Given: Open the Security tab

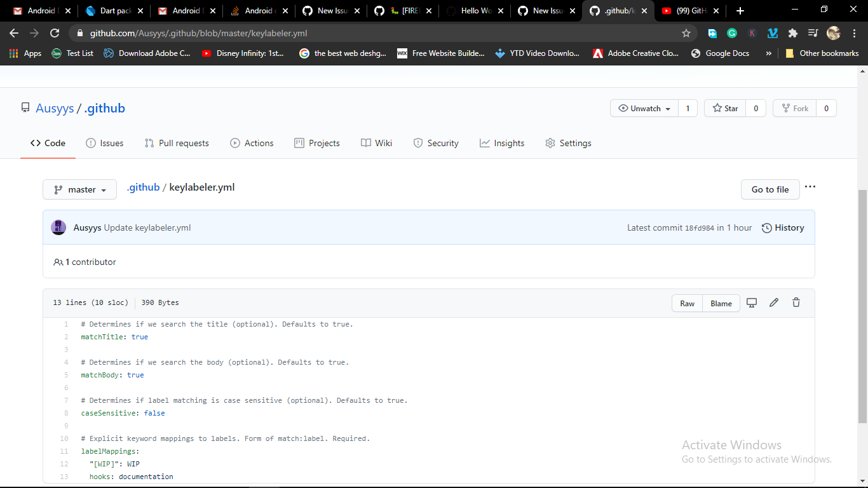Looking at the screenshot, I should click(x=436, y=143).
